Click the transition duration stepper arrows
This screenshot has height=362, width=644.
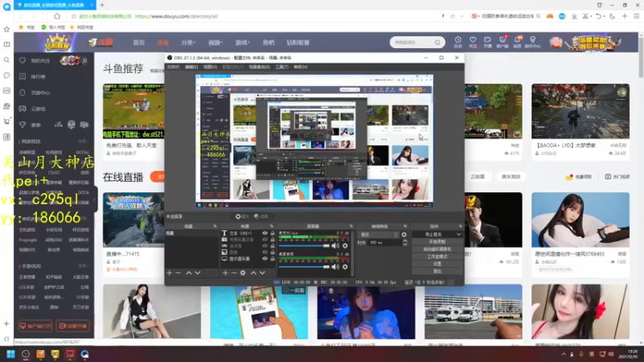point(405,243)
